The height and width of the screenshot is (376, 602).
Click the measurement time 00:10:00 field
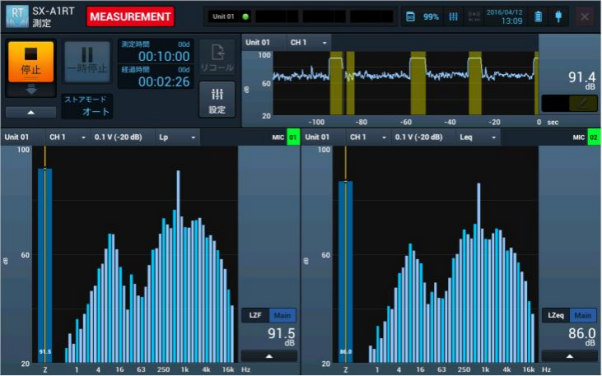[x=156, y=52]
